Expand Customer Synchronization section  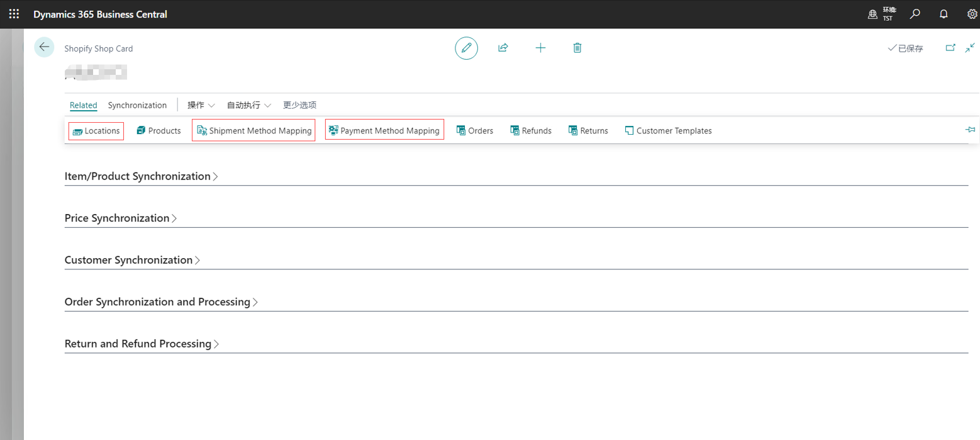click(133, 260)
